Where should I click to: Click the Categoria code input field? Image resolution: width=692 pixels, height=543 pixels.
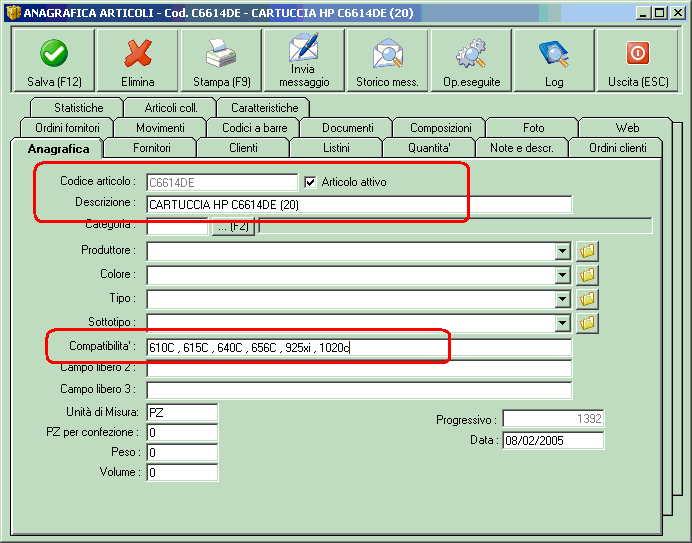[177, 226]
